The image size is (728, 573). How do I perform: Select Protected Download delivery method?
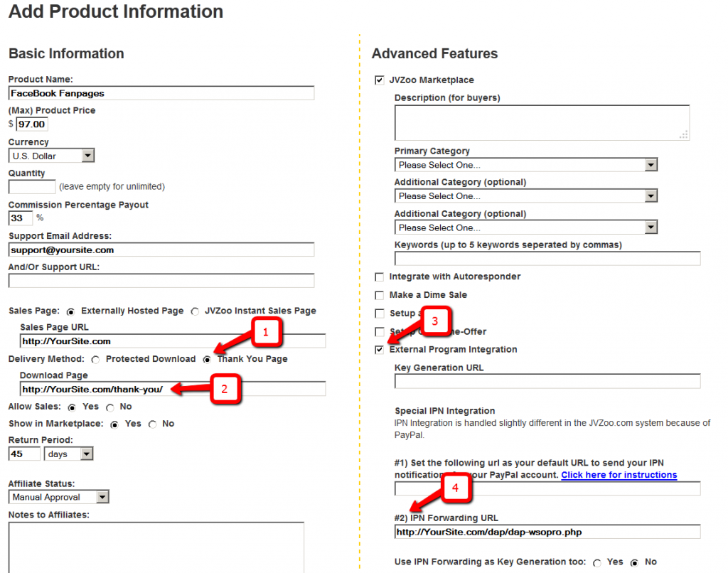(x=96, y=360)
